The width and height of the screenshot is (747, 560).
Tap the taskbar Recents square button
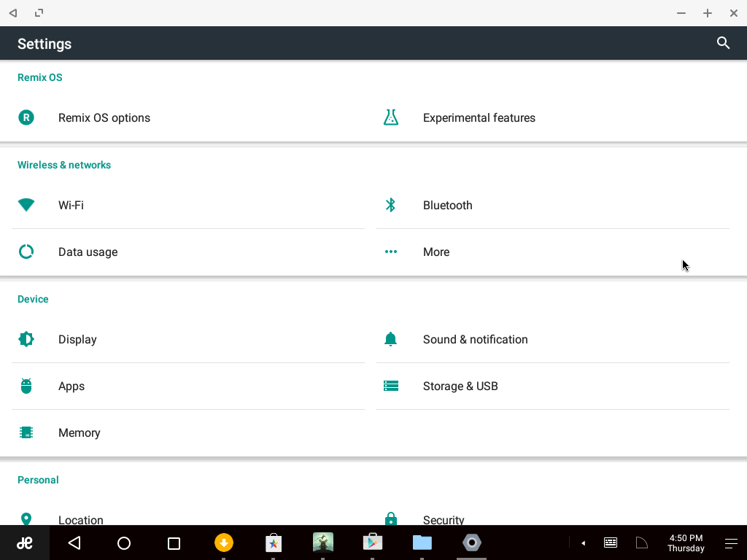point(174,543)
